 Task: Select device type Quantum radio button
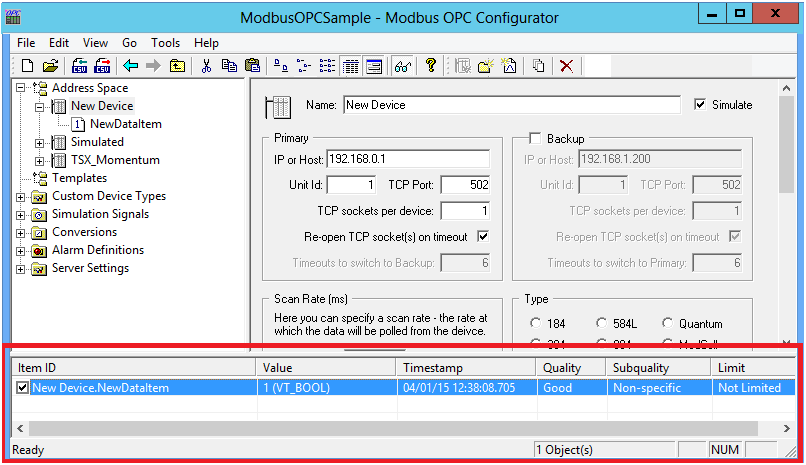[x=667, y=323]
